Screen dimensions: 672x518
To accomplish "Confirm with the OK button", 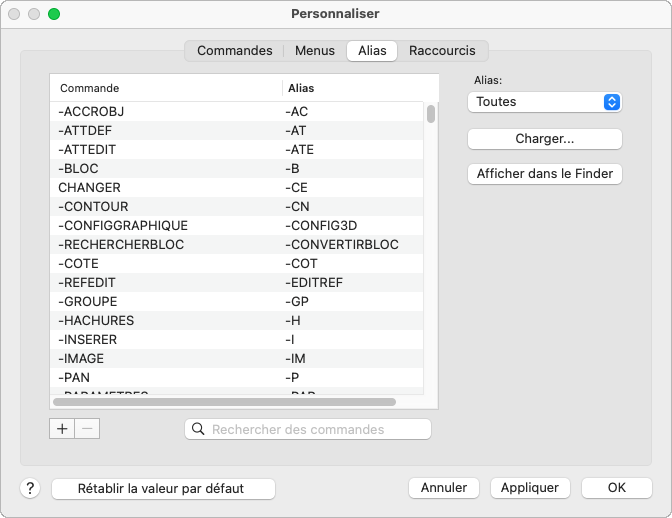I will tap(616, 488).
